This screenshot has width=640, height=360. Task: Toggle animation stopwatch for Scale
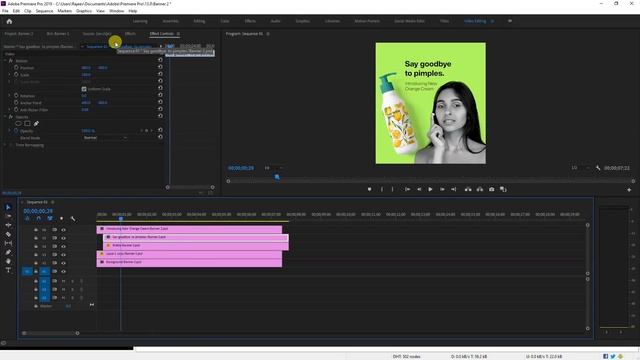click(16, 75)
